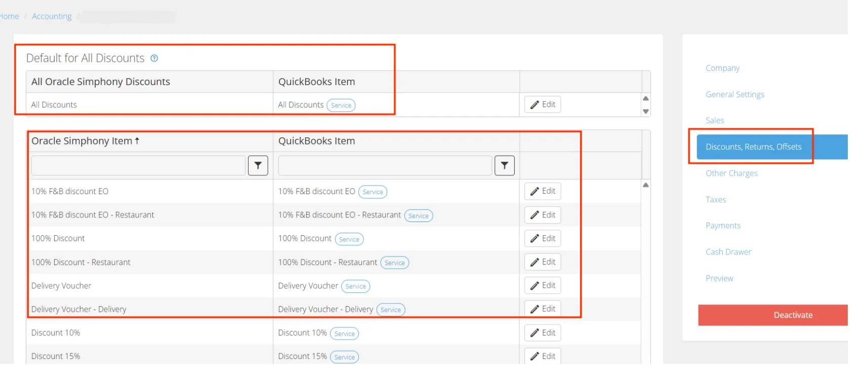Image resolution: width=868 pixels, height=373 pixels.
Task: Click Service tag on All Discounts QuickBooks item
Action: pos(341,105)
